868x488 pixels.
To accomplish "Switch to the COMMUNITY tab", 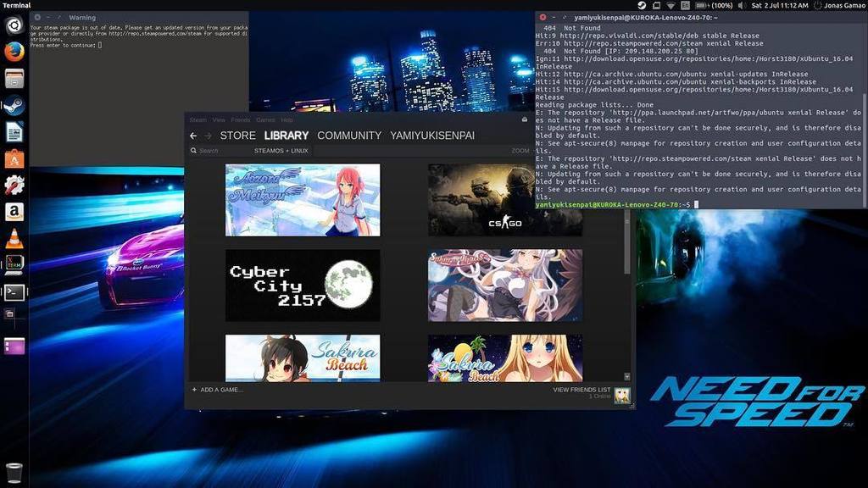I will click(349, 136).
